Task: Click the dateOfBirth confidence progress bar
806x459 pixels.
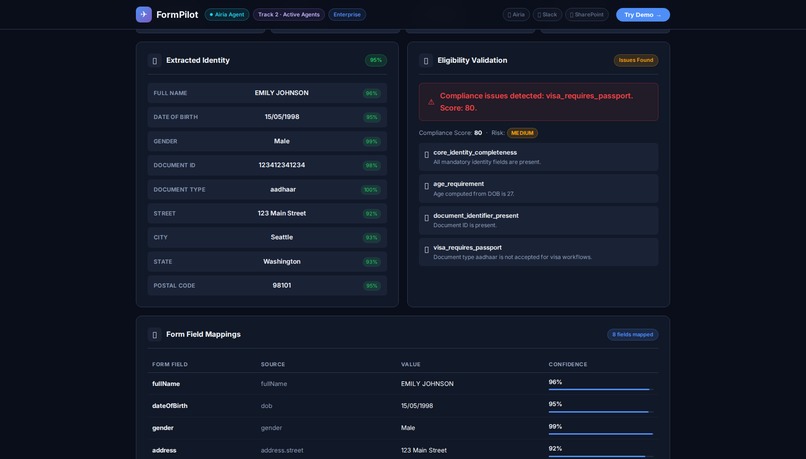Action: (600, 412)
